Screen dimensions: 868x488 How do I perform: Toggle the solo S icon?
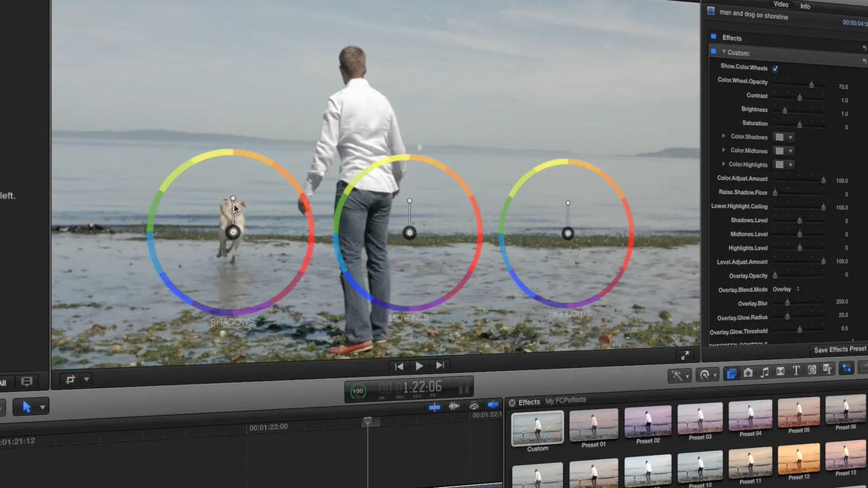(474, 406)
